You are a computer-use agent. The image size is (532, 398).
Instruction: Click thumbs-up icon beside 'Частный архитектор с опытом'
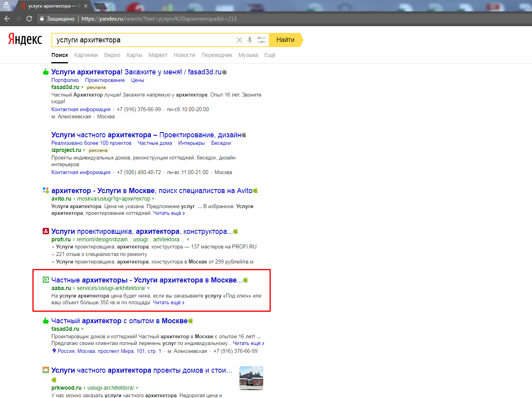[x=46, y=320]
